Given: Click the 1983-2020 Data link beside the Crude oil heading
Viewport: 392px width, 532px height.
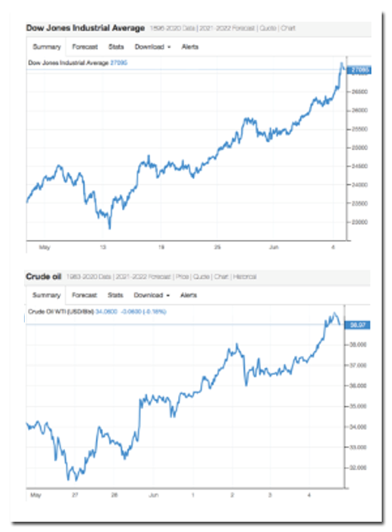Looking at the screenshot, I should (x=89, y=277).
